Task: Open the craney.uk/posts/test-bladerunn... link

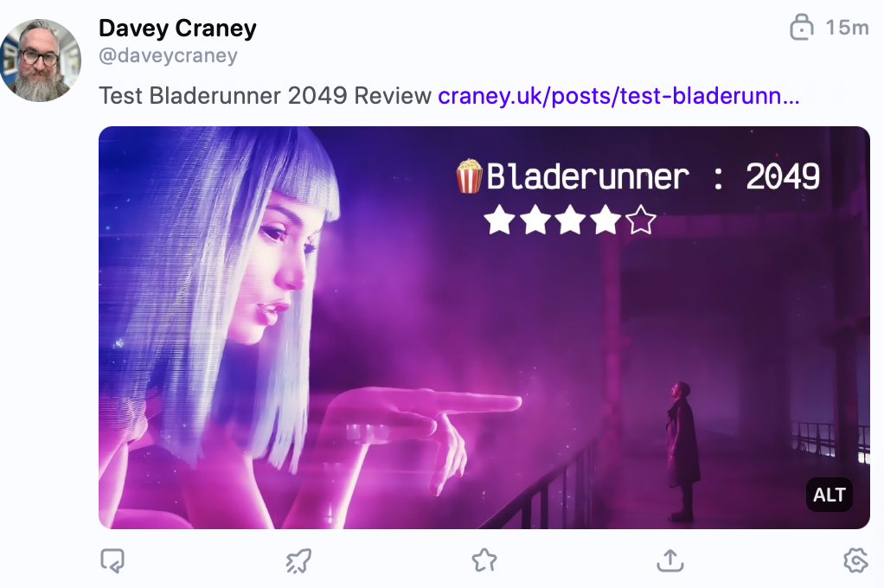Action: 618,96
